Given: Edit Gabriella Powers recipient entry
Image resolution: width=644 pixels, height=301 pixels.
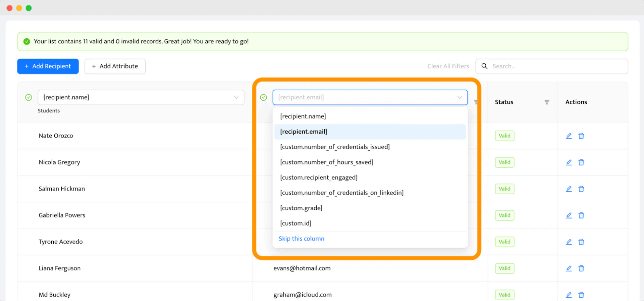Looking at the screenshot, I should click(569, 215).
